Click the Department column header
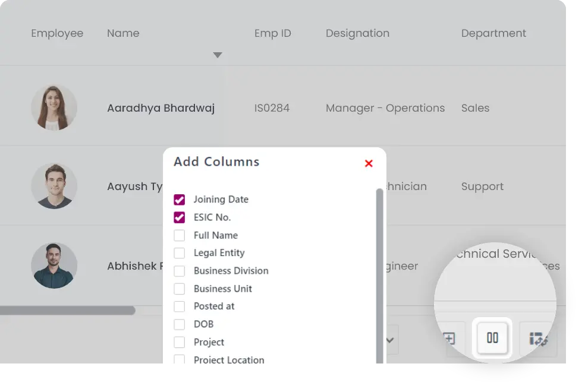This screenshot has width=585, height=392. point(493,33)
